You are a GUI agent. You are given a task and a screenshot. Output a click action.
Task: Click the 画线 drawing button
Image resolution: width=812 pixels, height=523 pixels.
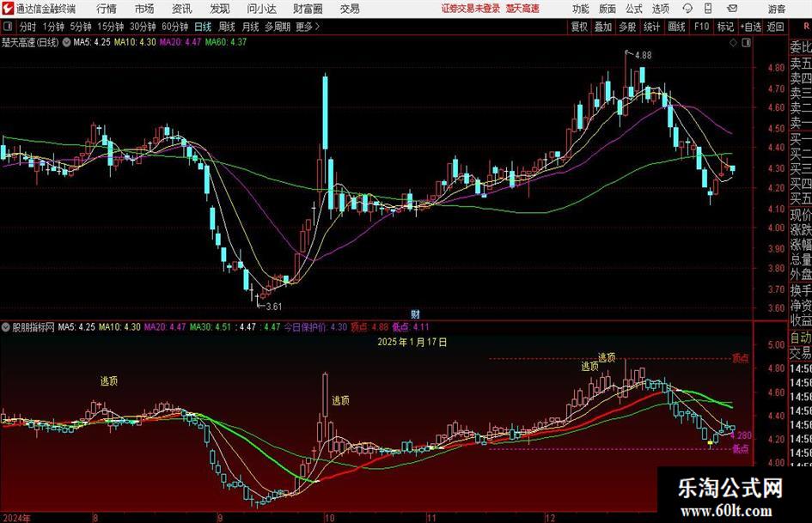676,27
